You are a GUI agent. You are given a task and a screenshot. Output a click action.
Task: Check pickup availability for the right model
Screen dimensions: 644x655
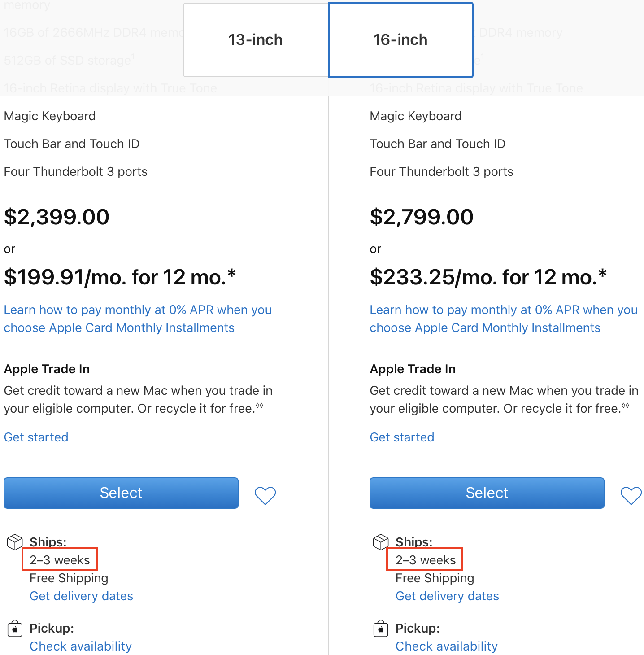click(x=447, y=646)
